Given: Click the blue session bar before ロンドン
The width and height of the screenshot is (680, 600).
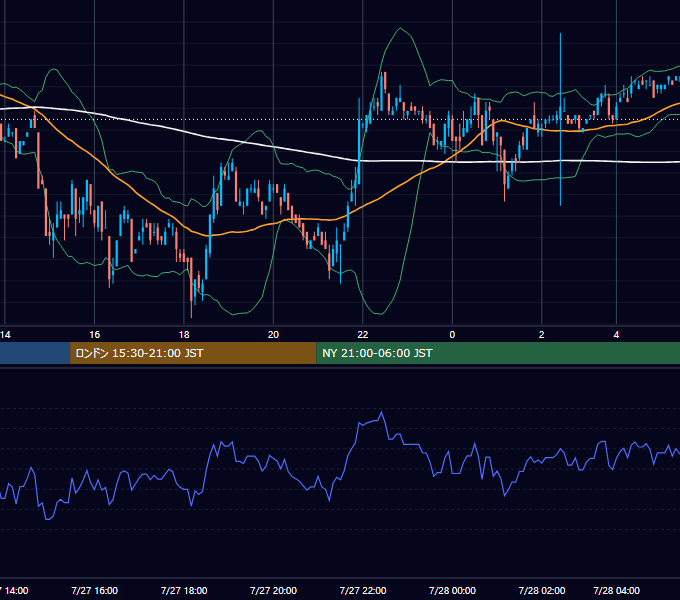Looking at the screenshot, I should [x=35, y=353].
